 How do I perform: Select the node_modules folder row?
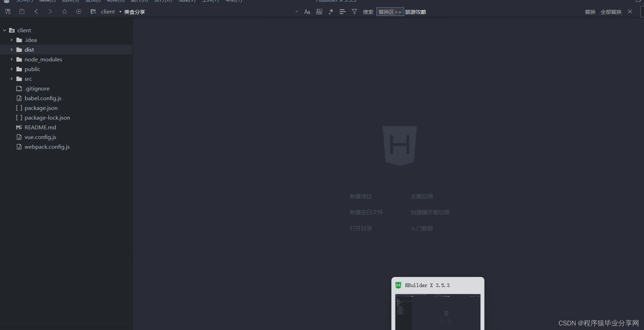click(66, 59)
